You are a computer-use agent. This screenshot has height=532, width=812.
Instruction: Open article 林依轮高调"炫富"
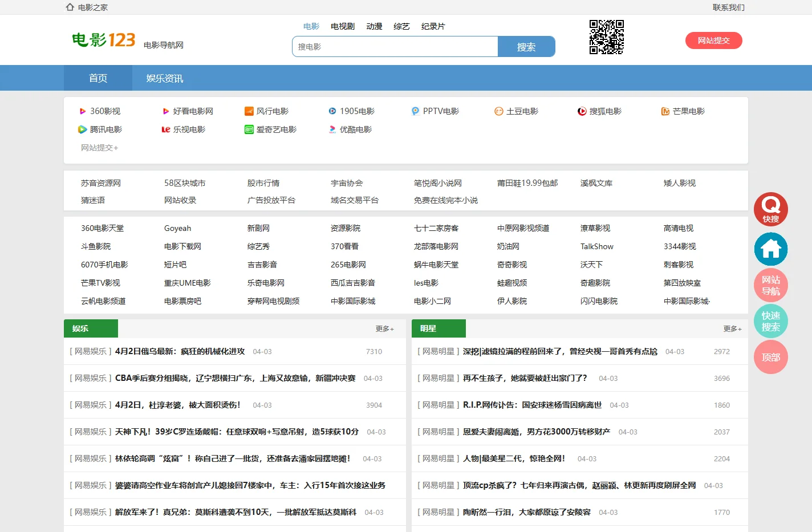pos(233,458)
